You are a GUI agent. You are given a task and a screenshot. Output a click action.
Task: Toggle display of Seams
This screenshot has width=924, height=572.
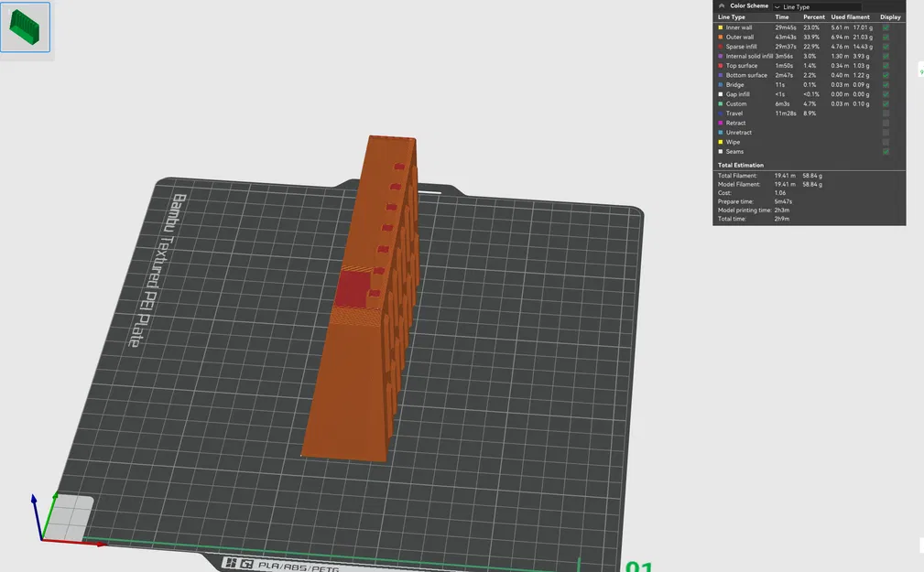tap(886, 151)
